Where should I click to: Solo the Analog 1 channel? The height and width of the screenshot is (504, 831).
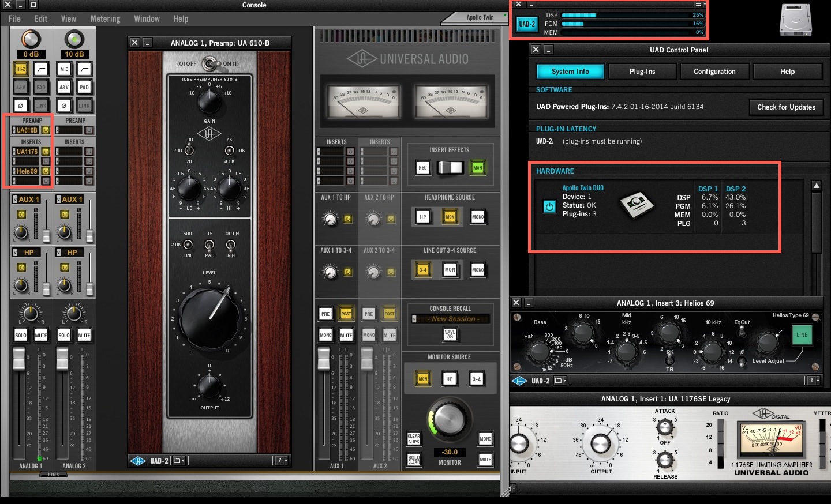(21, 335)
